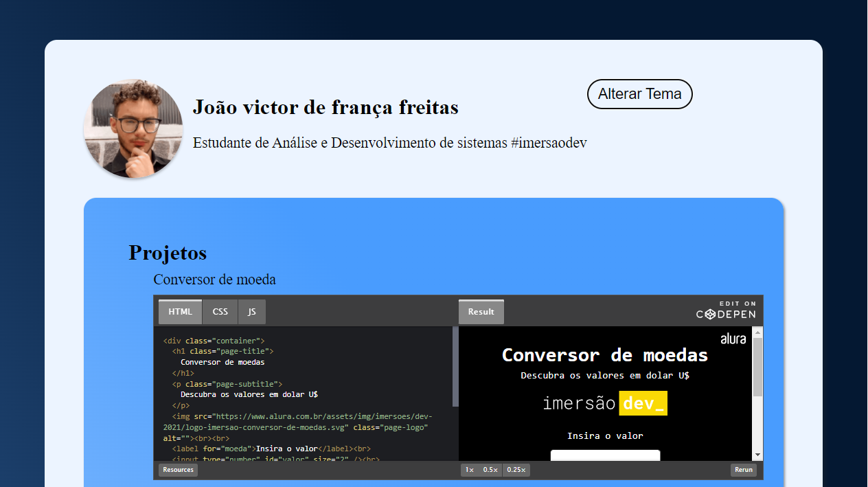Switch to the JS tab

point(251,311)
